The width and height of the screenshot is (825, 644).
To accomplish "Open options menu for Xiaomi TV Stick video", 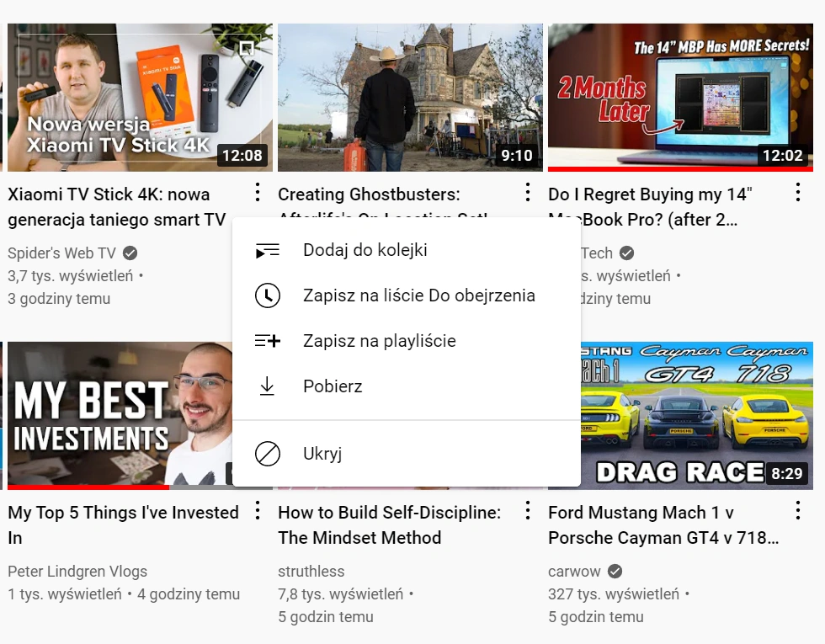I will (x=258, y=193).
